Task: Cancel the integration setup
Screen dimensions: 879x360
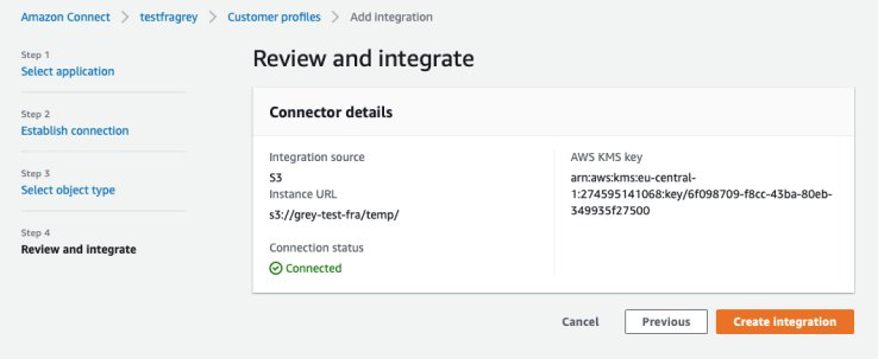Action: click(x=580, y=322)
